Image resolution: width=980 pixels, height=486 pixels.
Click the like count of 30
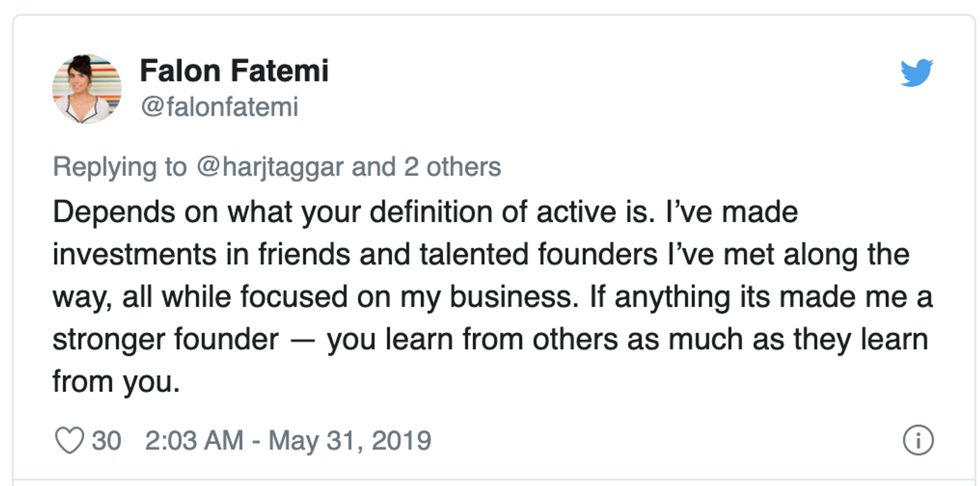(106, 440)
